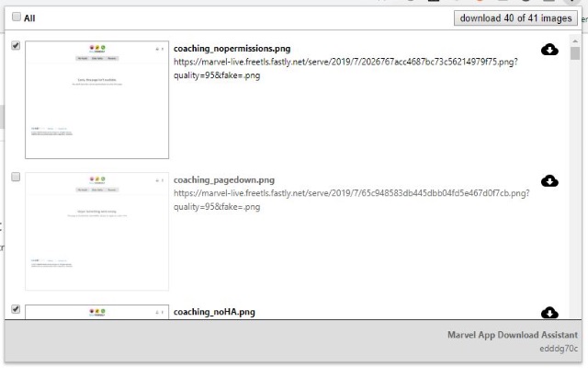Screen dimensions: 588x368
Task: Click the coaching_nopermissions.png file name
Action: (x=232, y=49)
